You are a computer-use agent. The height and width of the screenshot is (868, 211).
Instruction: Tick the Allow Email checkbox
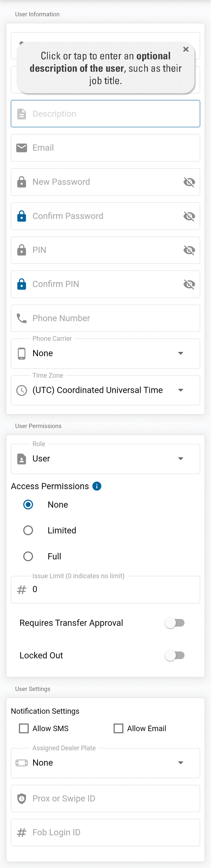coord(118,728)
